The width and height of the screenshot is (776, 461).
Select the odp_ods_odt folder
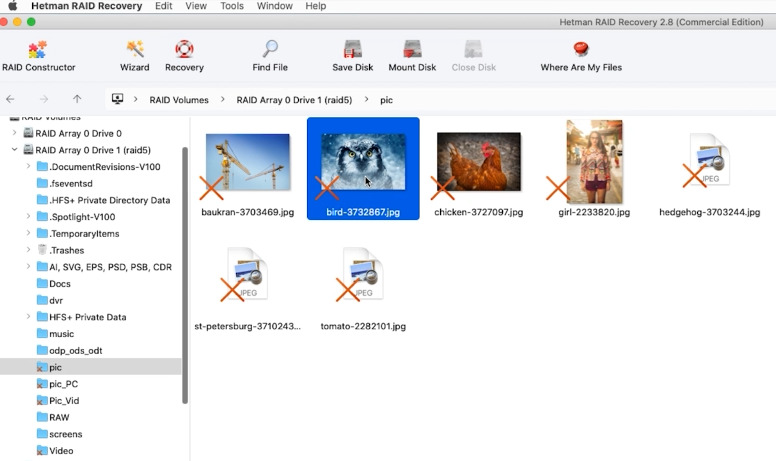click(x=70, y=350)
